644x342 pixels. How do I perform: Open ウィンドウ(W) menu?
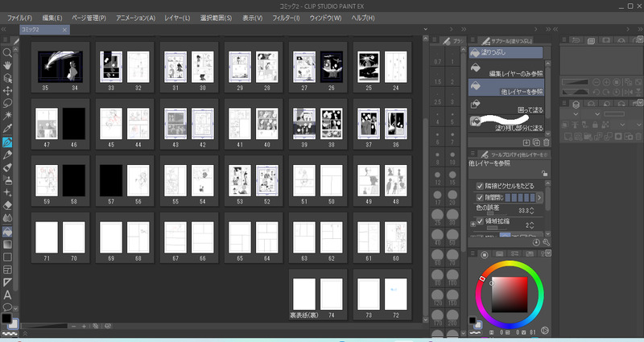(x=325, y=18)
